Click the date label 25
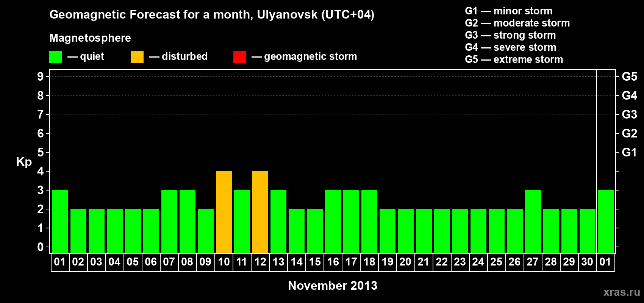Screen dimensions: 644x303 pyautogui.click(x=496, y=262)
